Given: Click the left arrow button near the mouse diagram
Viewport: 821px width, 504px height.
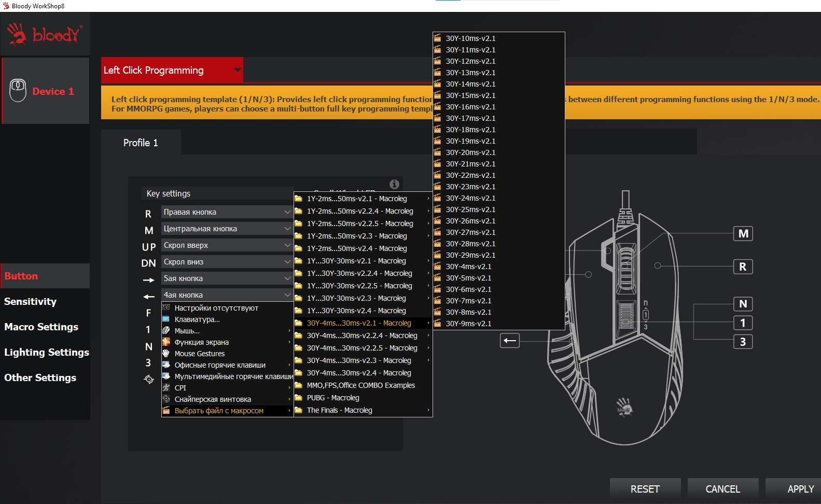Looking at the screenshot, I should [510, 341].
